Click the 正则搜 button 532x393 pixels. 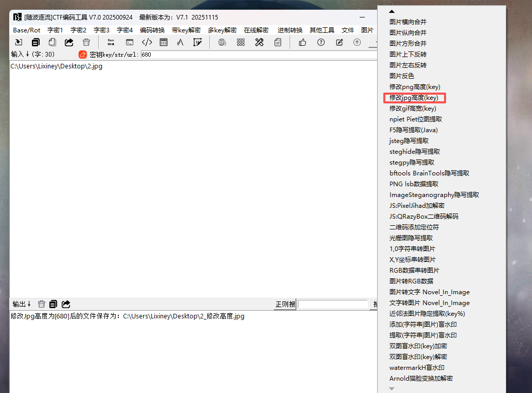(x=285, y=305)
